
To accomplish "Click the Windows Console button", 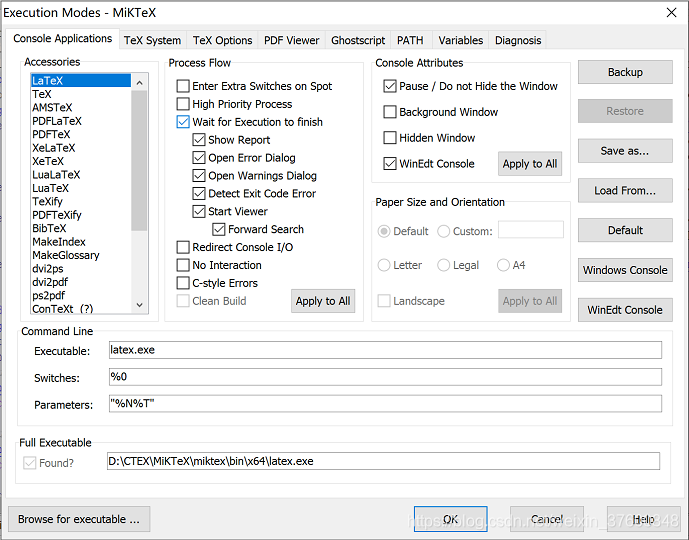I will pyautogui.click(x=625, y=270).
